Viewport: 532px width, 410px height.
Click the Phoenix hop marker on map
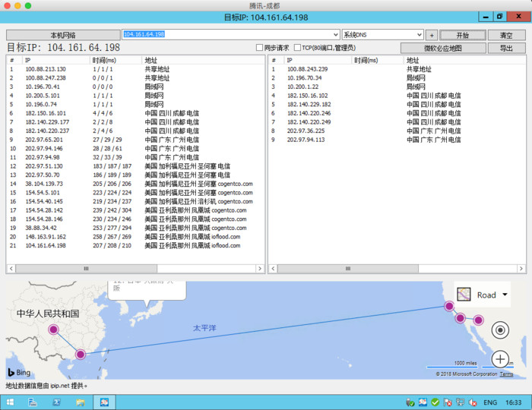[x=478, y=320]
